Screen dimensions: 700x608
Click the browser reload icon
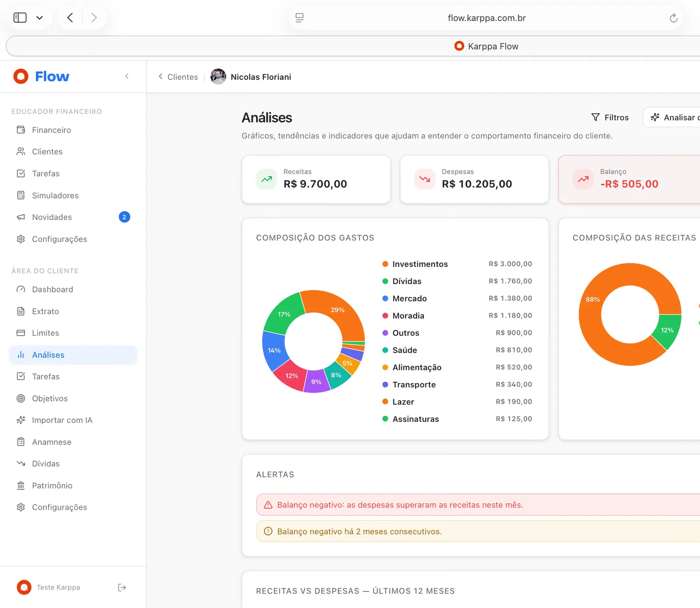(673, 18)
